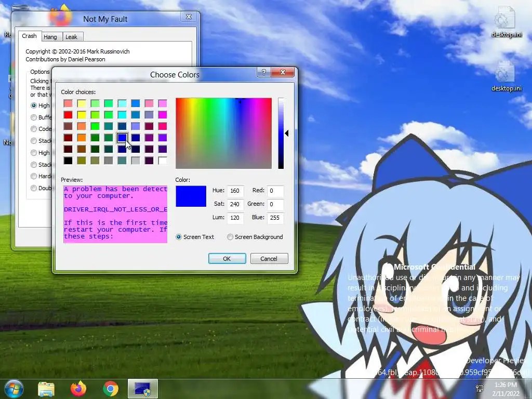Open File Explorer from the taskbar
532x399 pixels.
click(x=46, y=389)
